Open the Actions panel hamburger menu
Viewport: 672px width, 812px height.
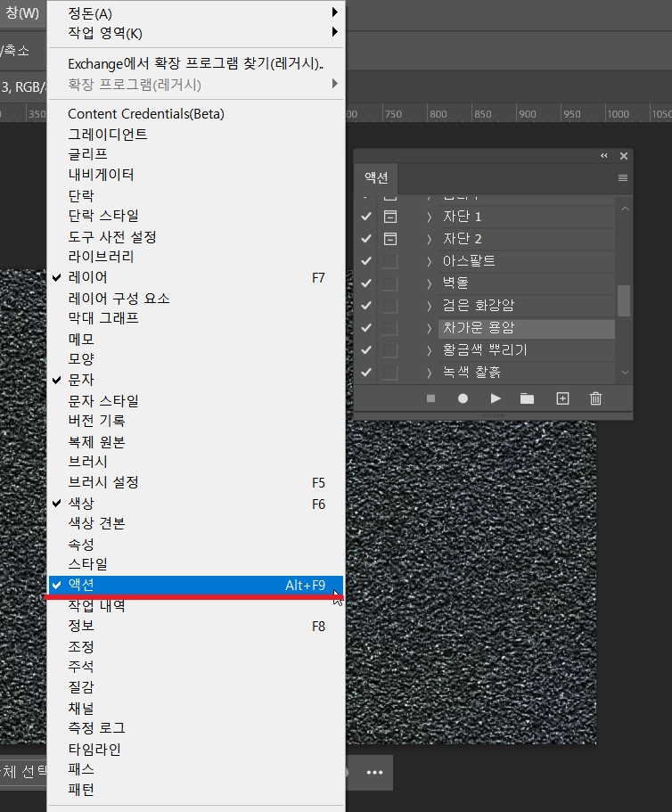(623, 177)
